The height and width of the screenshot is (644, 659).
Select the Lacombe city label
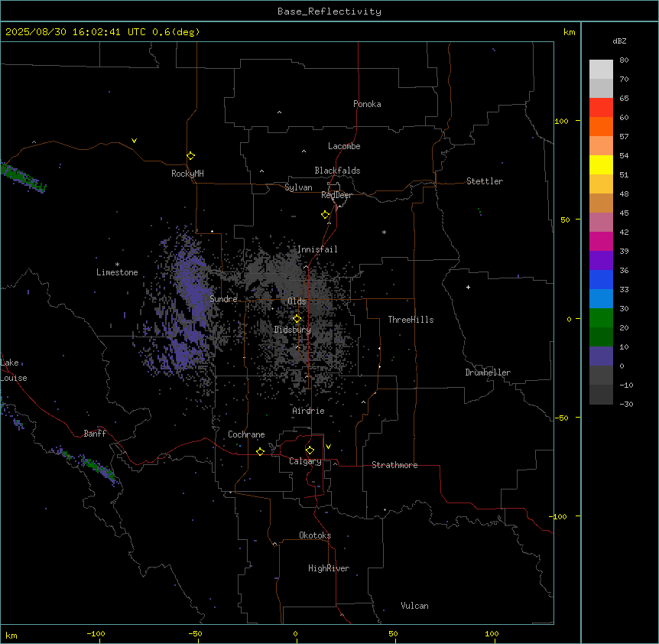pos(344,146)
